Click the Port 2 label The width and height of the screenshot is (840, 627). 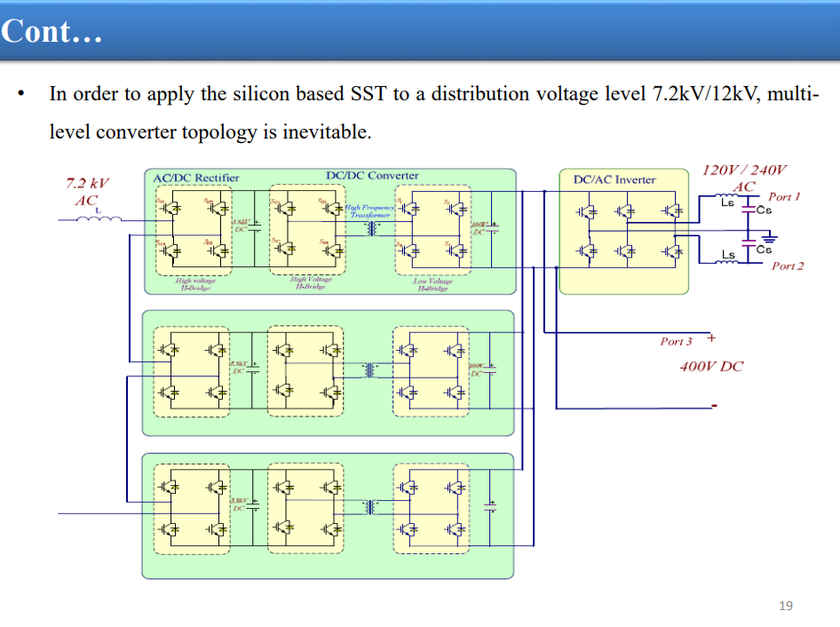point(788,266)
